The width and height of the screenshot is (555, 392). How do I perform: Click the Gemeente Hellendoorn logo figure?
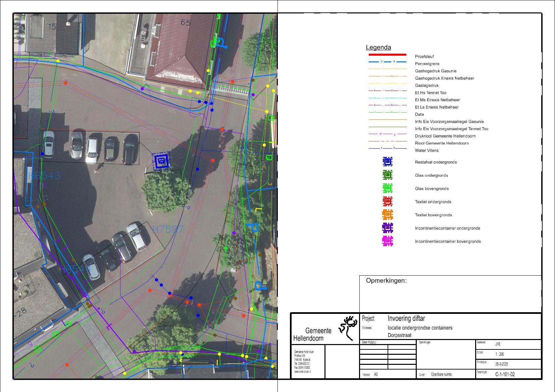click(x=347, y=328)
